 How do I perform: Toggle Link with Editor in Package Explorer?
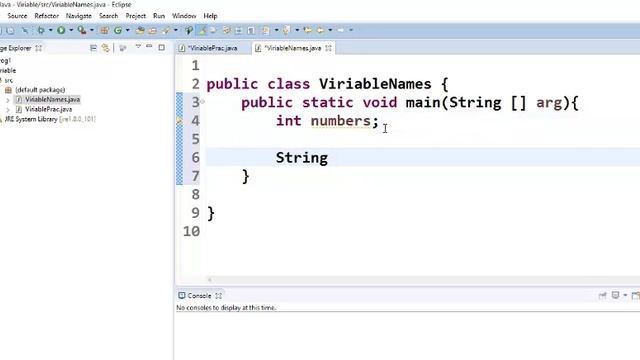coord(105,48)
